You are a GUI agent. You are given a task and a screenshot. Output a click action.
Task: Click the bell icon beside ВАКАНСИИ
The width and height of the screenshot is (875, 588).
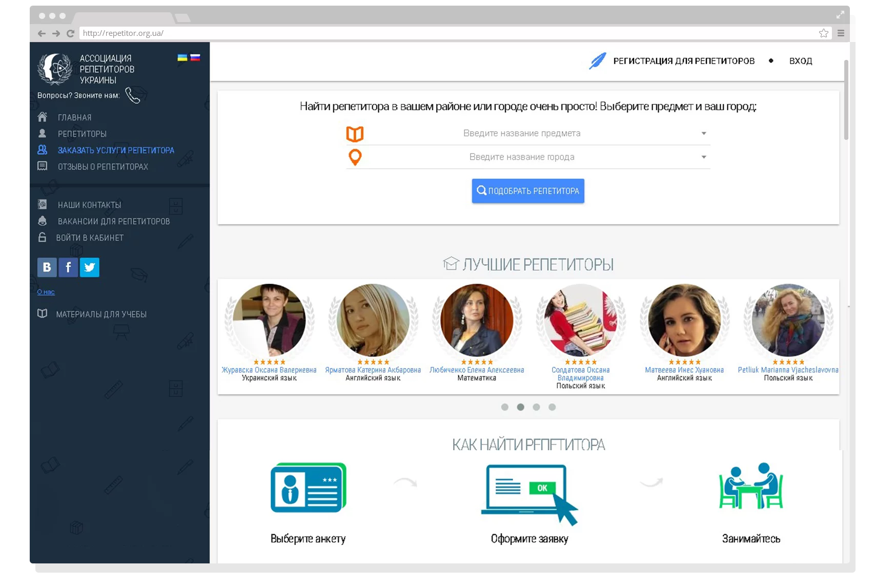click(43, 221)
